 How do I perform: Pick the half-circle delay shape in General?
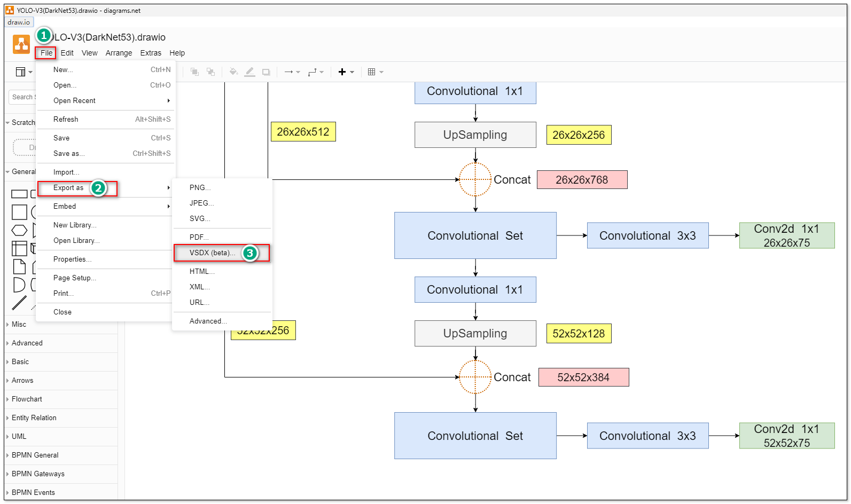tap(19, 285)
